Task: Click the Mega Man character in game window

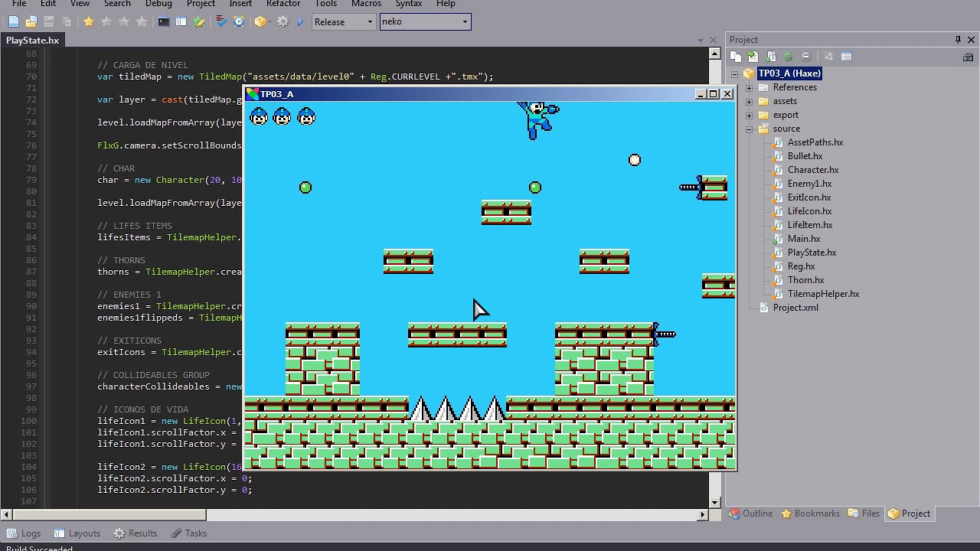Action: tap(538, 121)
